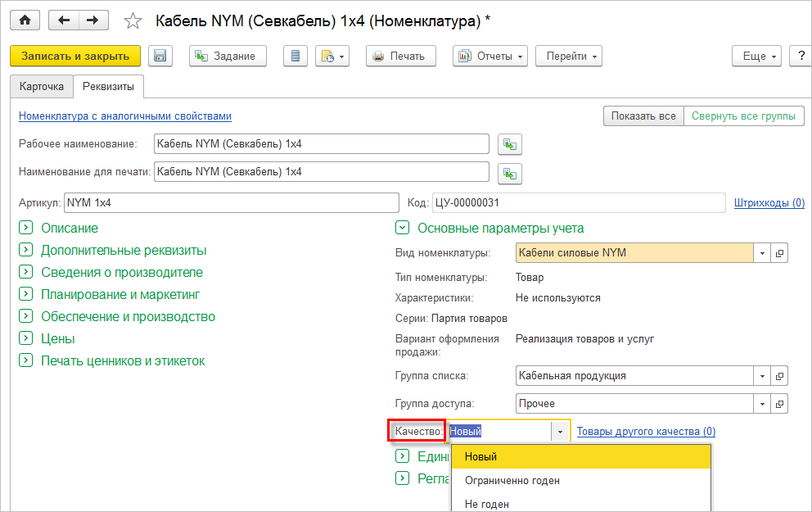
Task: Save record with floppy disk icon
Action: pos(160,56)
